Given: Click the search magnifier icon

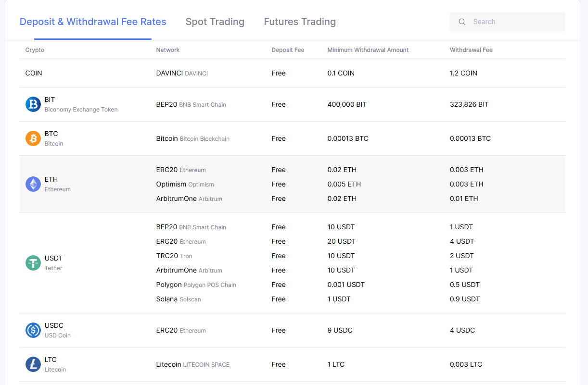Looking at the screenshot, I should click(462, 22).
